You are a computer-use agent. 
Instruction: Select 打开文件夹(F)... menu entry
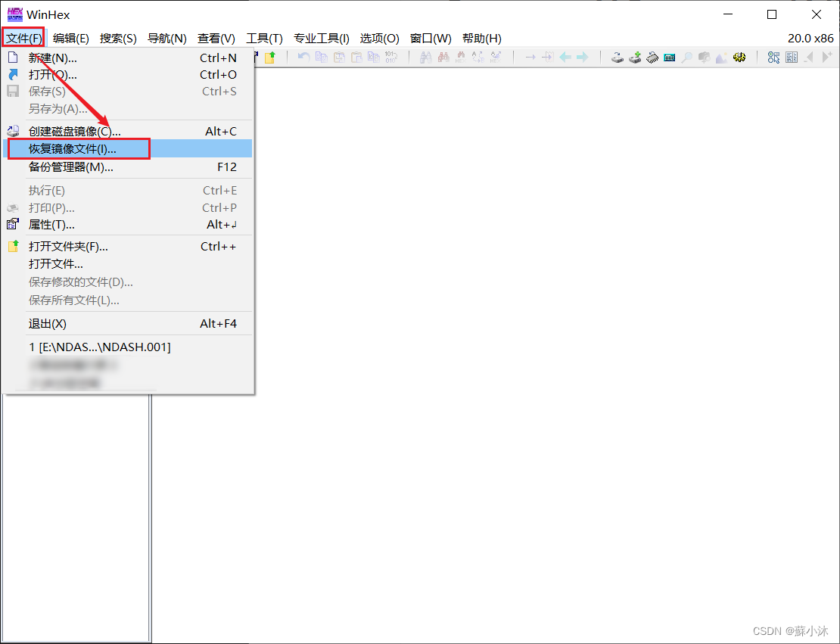(x=127, y=247)
